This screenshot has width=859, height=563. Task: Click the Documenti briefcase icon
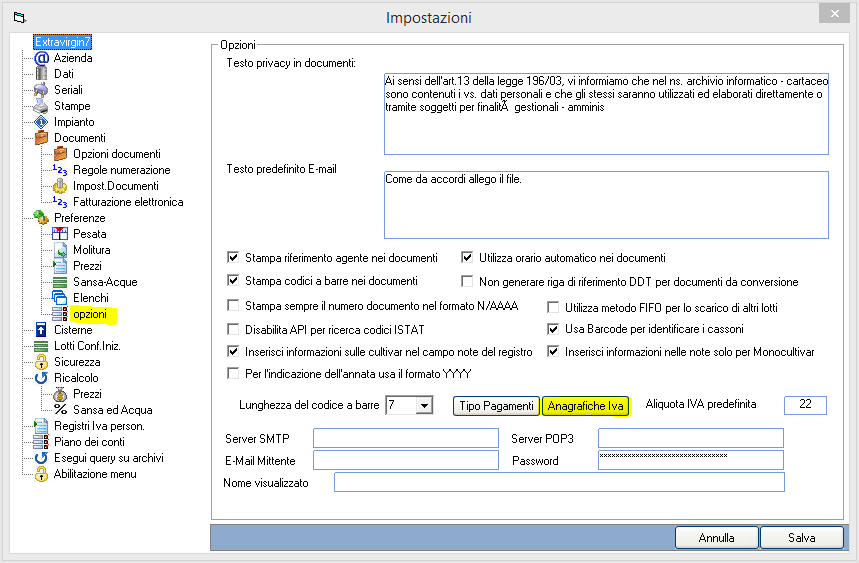(x=41, y=138)
